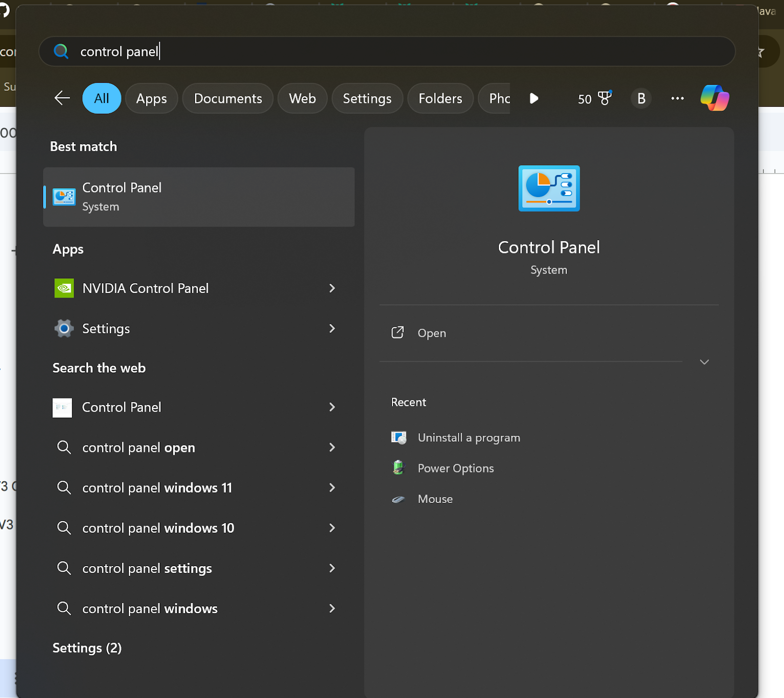Click the B account avatar
This screenshot has width=784, height=698.
tap(641, 99)
